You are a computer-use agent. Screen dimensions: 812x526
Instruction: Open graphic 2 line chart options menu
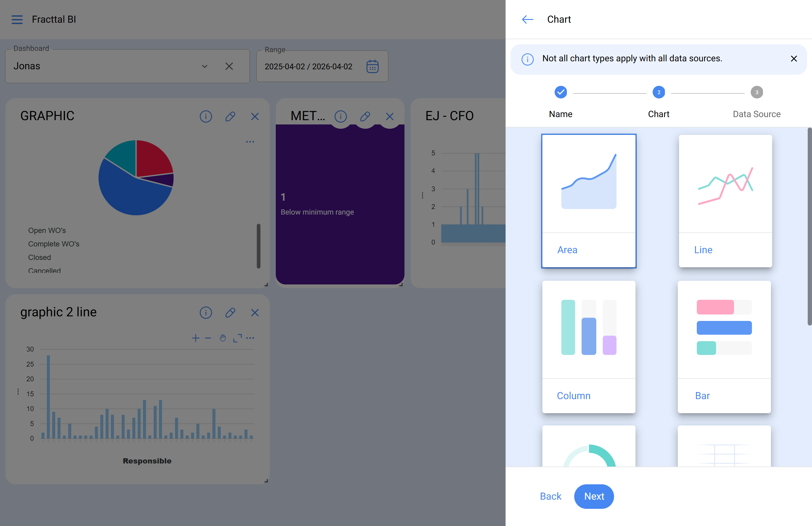pos(250,338)
